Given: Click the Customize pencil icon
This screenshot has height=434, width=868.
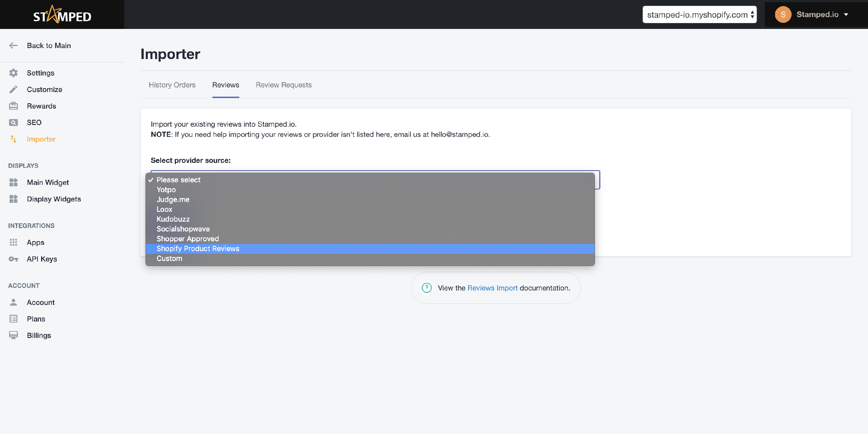Looking at the screenshot, I should click(x=14, y=89).
